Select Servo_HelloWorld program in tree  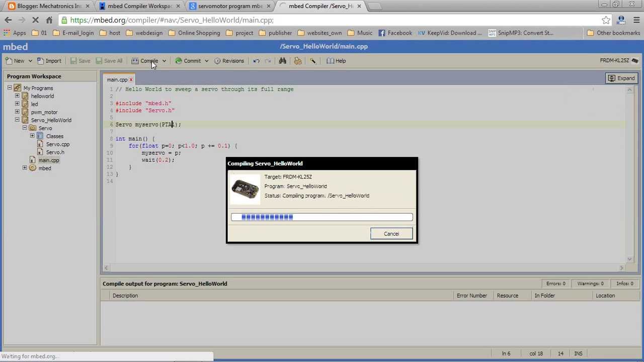coord(51,120)
